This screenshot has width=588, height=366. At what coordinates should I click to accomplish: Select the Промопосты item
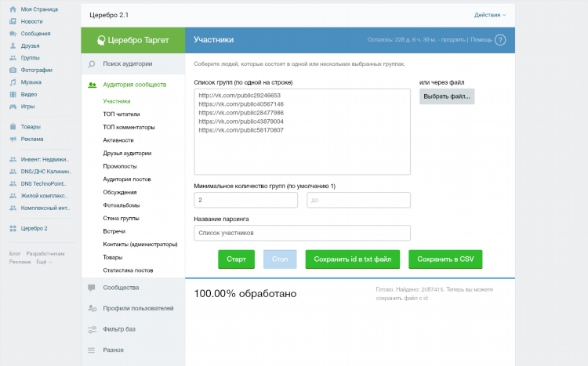(x=120, y=166)
